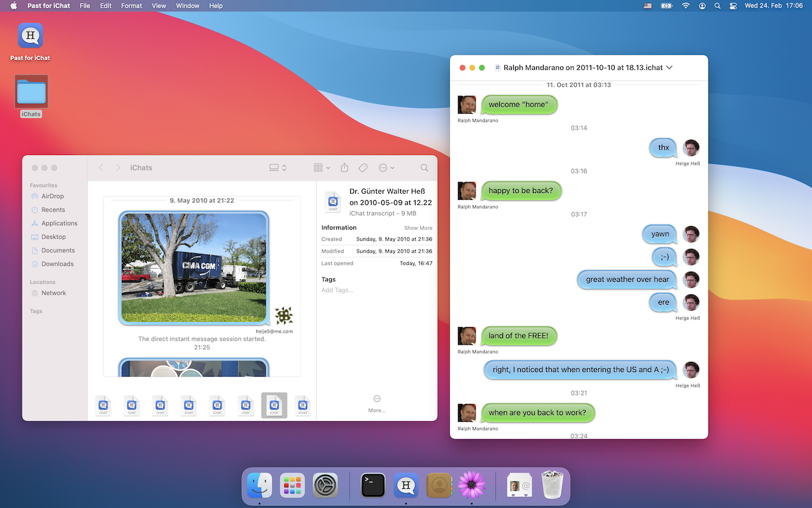This screenshot has height=508, width=812.
Task: Open the Control Centre menu bar icon
Action: 733,6
